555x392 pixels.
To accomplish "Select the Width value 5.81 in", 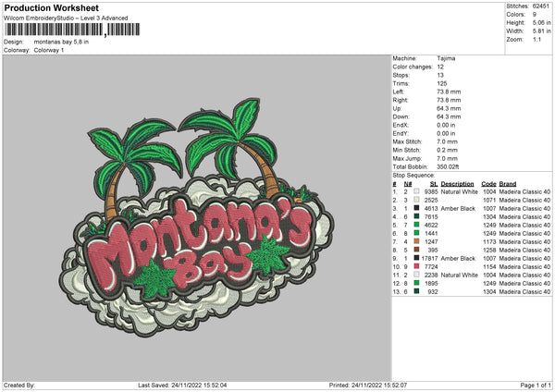I will coord(541,31).
